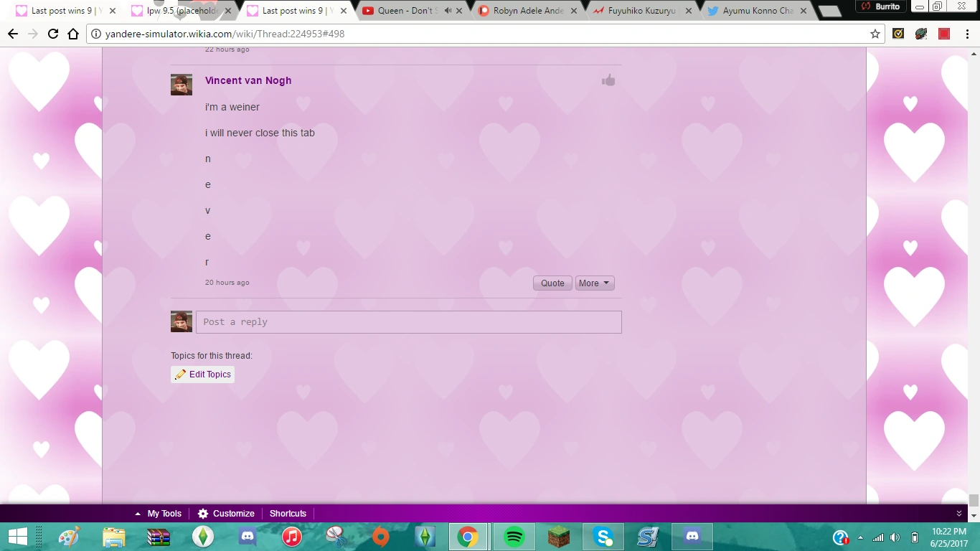Viewport: 980px width, 551px height.
Task: Launch Minecraft from the taskbar
Action: [x=558, y=537]
